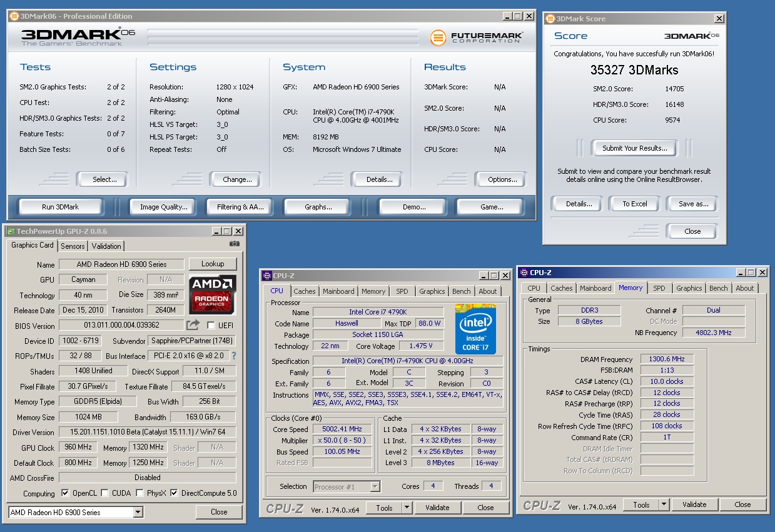
Task: Open Tools dropdown arrow in CPU-Z Memory window
Action: pyautogui.click(x=664, y=504)
